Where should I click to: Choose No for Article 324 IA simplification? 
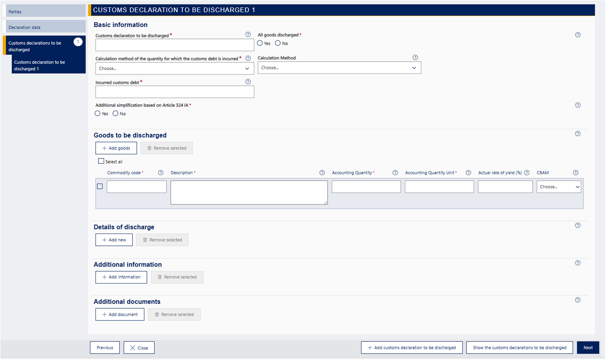coord(116,114)
